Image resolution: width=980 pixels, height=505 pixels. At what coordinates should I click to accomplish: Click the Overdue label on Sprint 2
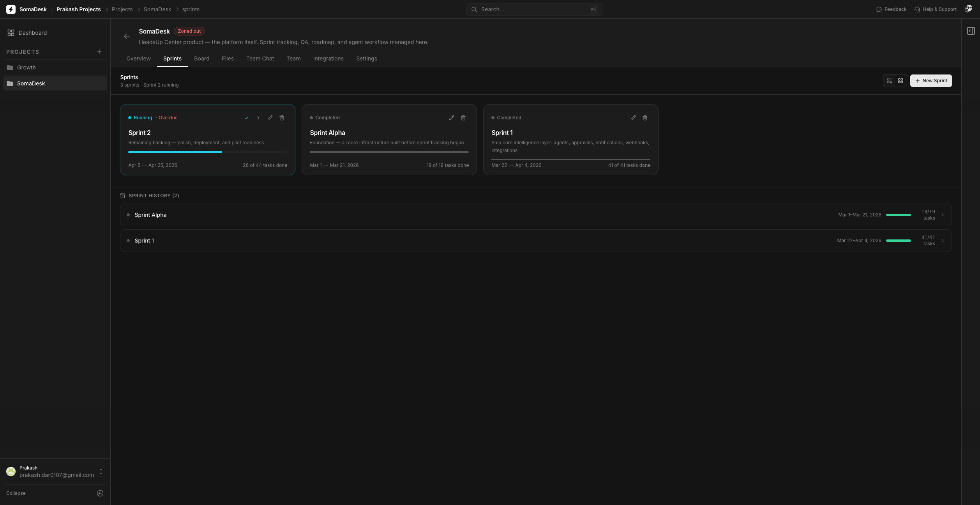[x=168, y=118]
